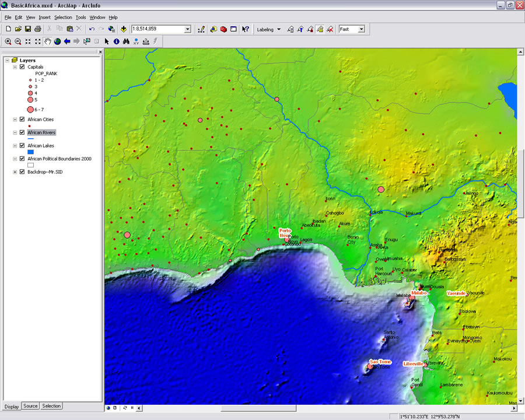Image resolution: width=525 pixels, height=420 pixels.
Task: Hide the Backdrop--Mr.SID layer
Action: coord(22,172)
